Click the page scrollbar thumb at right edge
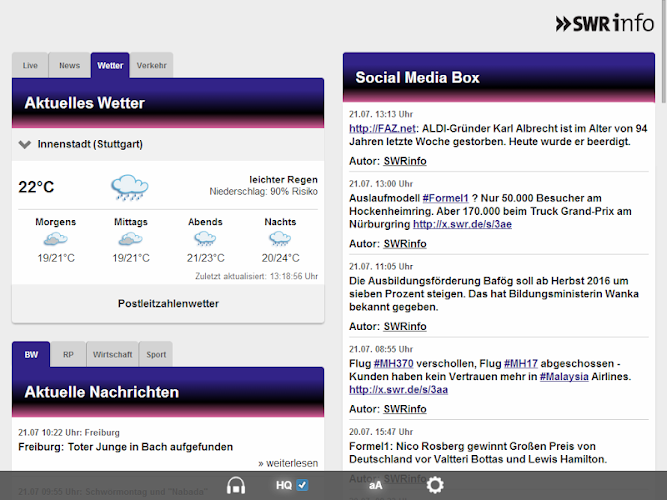The width and height of the screenshot is (667, 500). pos(664,51)
